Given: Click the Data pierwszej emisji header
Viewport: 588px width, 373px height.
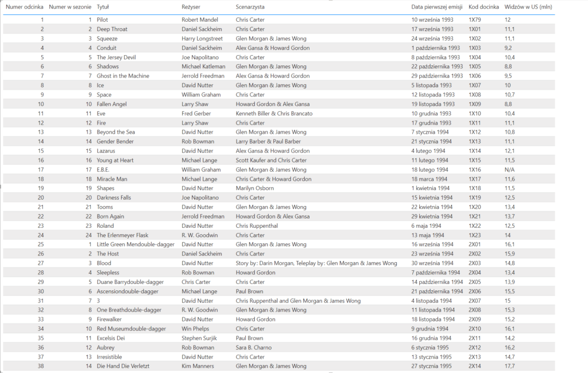Looking at the screenshot, I should [x=437, y=7].
